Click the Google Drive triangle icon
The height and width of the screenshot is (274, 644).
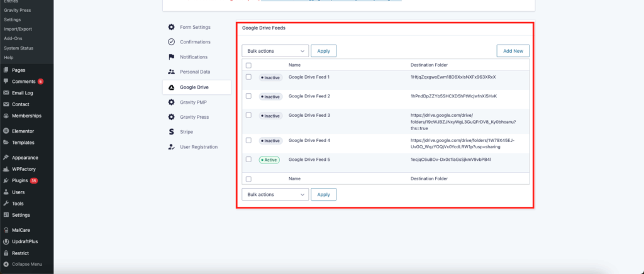click(171, 87)
